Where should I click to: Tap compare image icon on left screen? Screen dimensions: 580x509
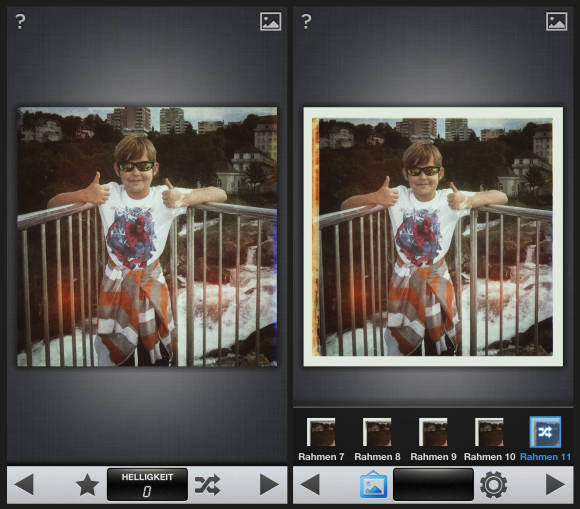click(270, 21)
